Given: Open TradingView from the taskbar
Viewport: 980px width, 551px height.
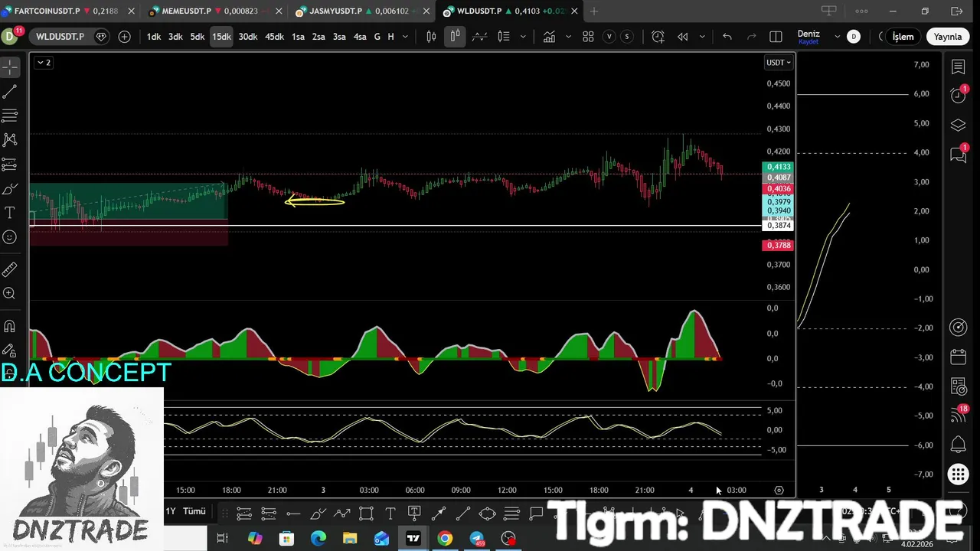Looking at the screenshot, I should click(413, 539).
